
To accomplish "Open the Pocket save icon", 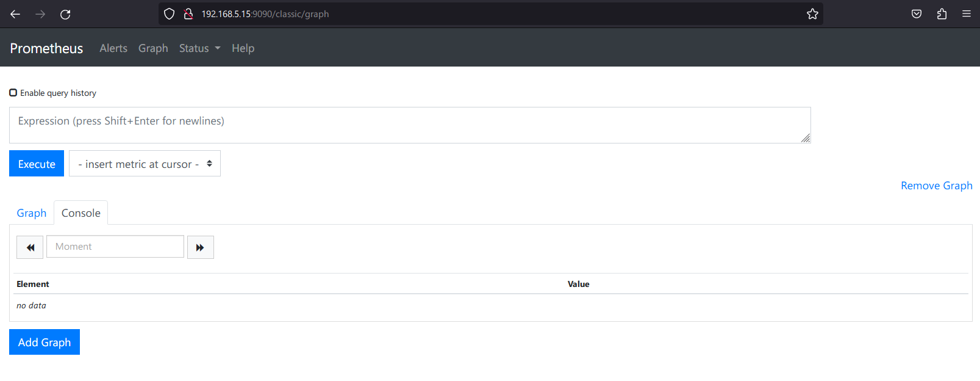I will [x=917, y=14].
